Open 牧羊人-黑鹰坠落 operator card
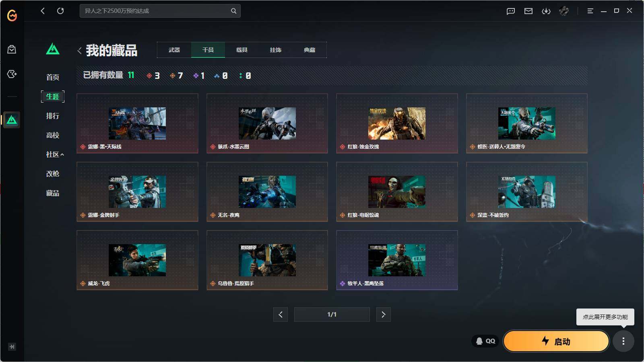644x362 pixels. [397, 260]
